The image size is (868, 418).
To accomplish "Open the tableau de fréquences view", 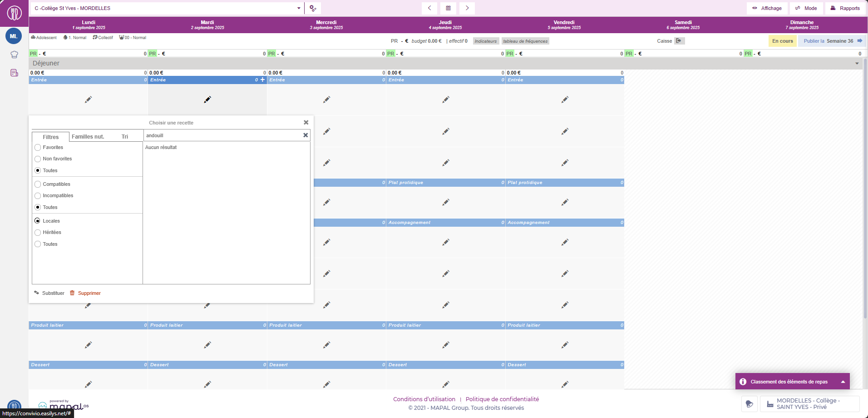I will coord(525,41).
